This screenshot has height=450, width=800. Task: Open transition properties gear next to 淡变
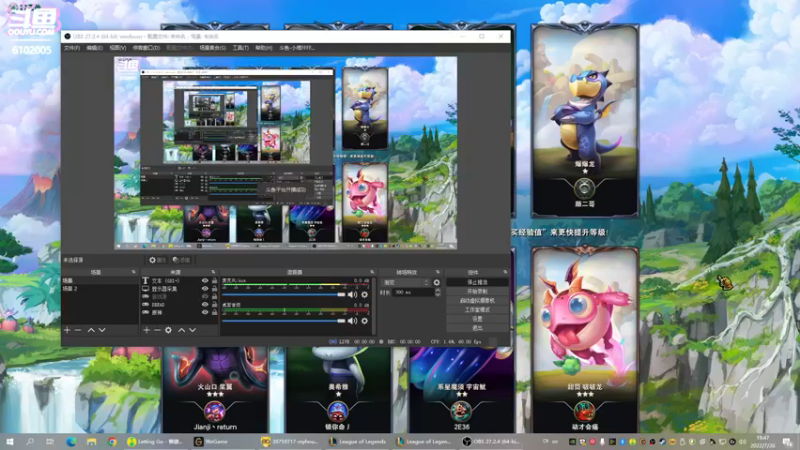[437, 282]
